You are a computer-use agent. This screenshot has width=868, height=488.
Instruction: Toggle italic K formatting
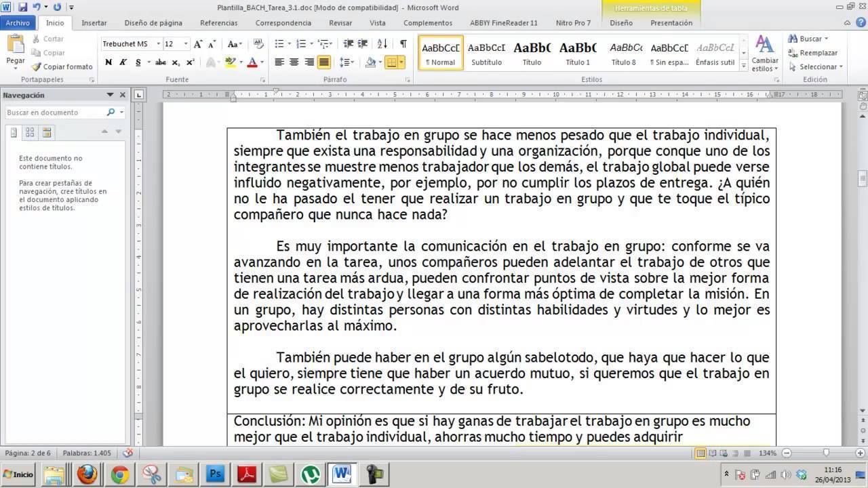coord(123,62)
